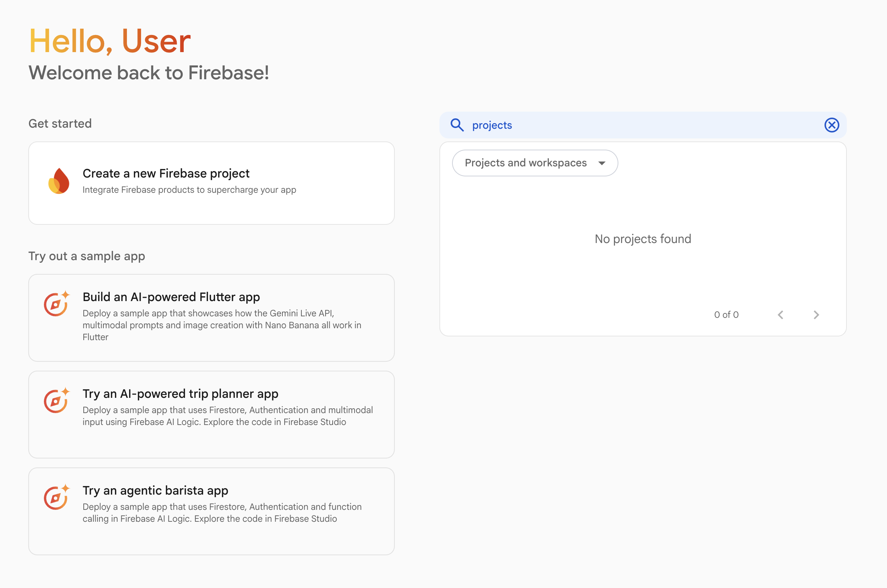
Task: Click the Flutter app sample compass icon
Action: (x=57, y=303)
